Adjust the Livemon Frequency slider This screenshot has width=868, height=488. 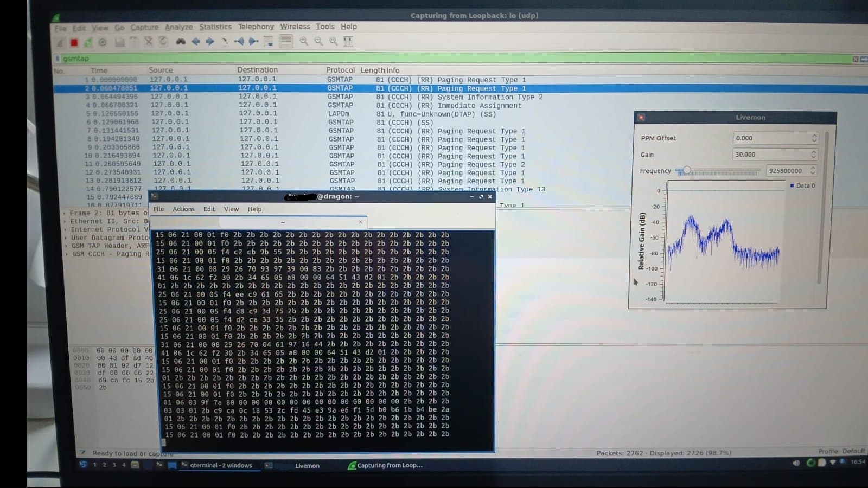(x=687, y=171)
